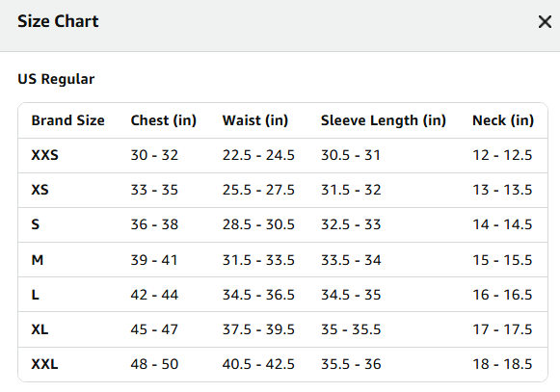Click chest value 39 - 41
Image resolution: width=560 pixels, height=392 pixels.
click(x=154, y=260)
